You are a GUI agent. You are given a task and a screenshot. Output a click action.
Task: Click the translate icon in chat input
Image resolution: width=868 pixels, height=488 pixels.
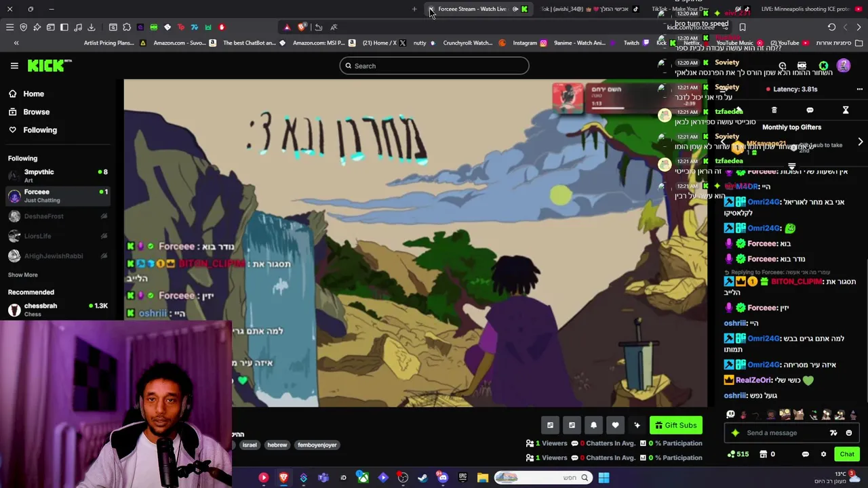pyautogui.click(x=833, y=433)
